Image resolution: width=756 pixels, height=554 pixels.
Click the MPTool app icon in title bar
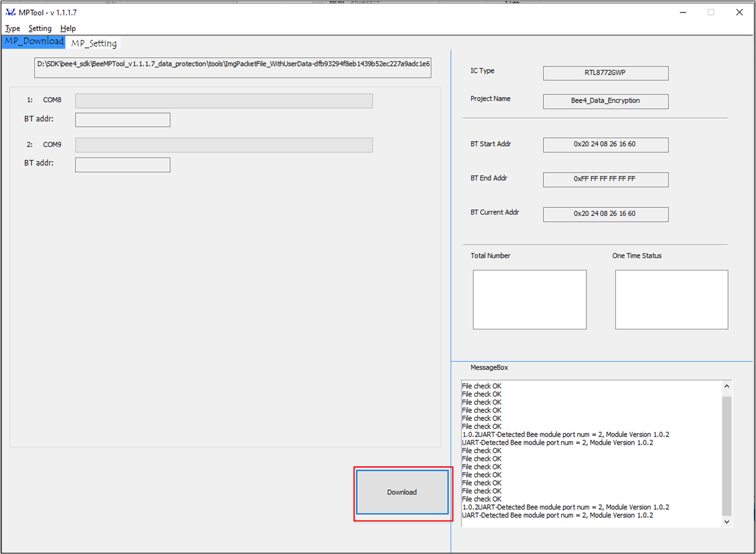click(x=10, y=12)
